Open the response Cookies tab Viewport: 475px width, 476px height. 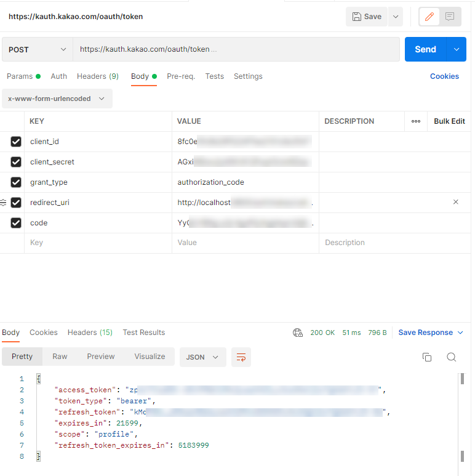coord(43,333)
